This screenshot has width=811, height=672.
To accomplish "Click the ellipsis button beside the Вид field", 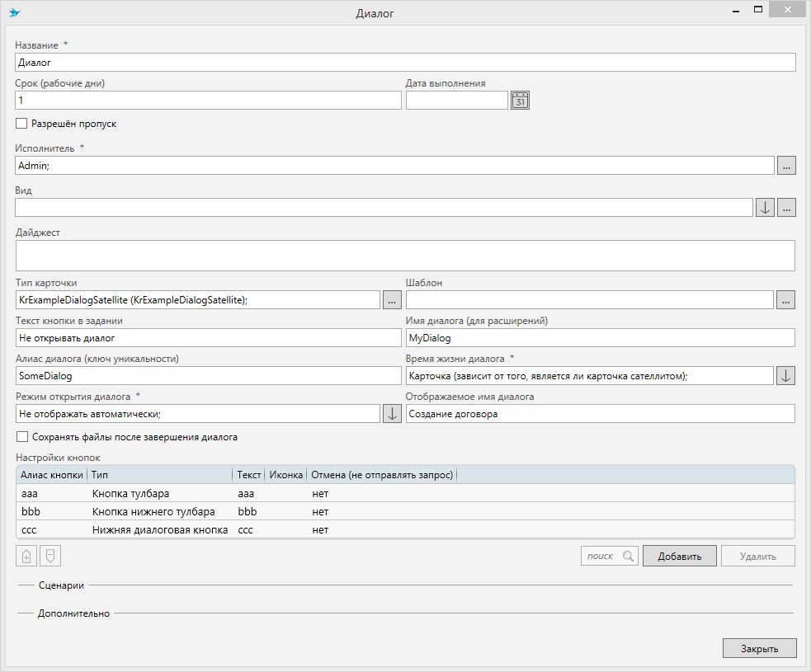I will 786,208.
